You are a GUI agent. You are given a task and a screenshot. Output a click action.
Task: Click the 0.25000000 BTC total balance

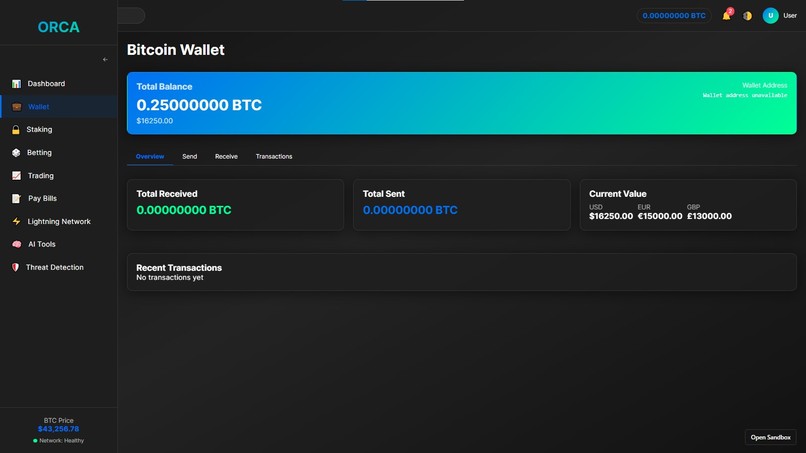[199, 105]
